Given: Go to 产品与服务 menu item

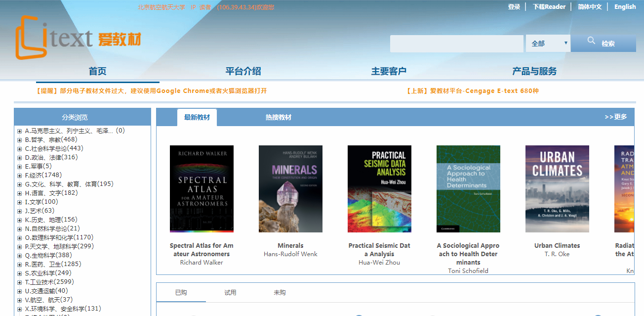Looking at the screenshot, I should [534, 71].
